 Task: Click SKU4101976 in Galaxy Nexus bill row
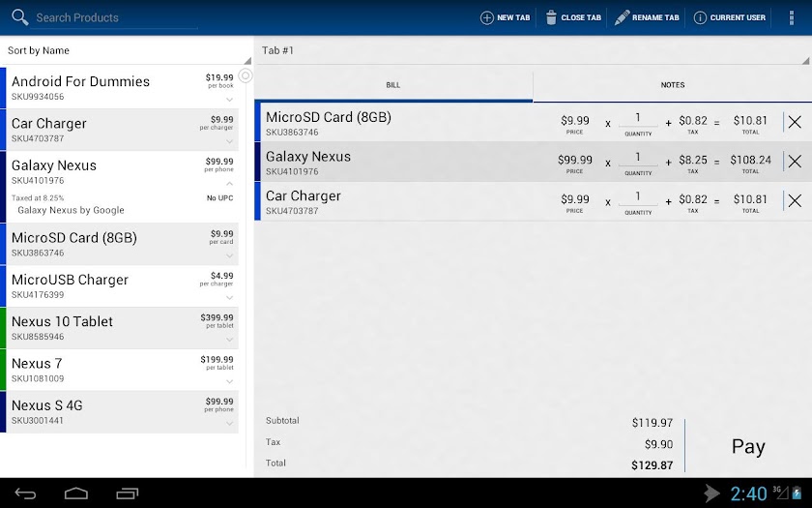point(292,171)
